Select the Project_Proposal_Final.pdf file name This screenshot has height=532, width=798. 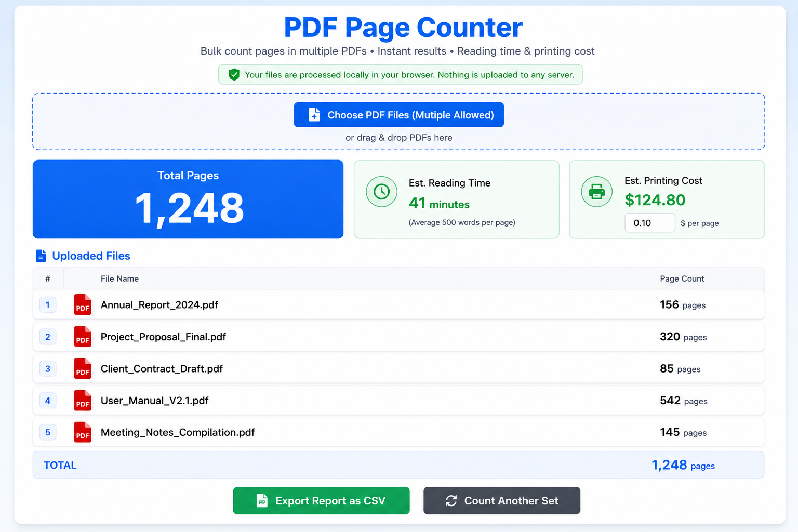163,337
